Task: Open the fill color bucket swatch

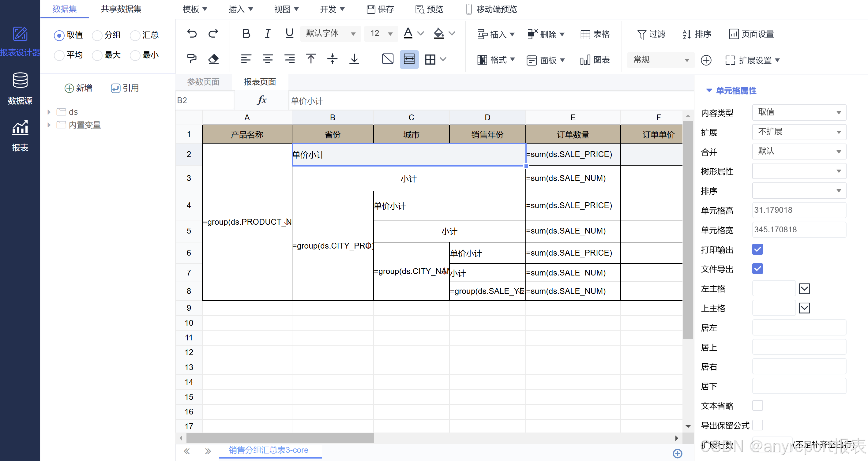Action: [438, 33]
